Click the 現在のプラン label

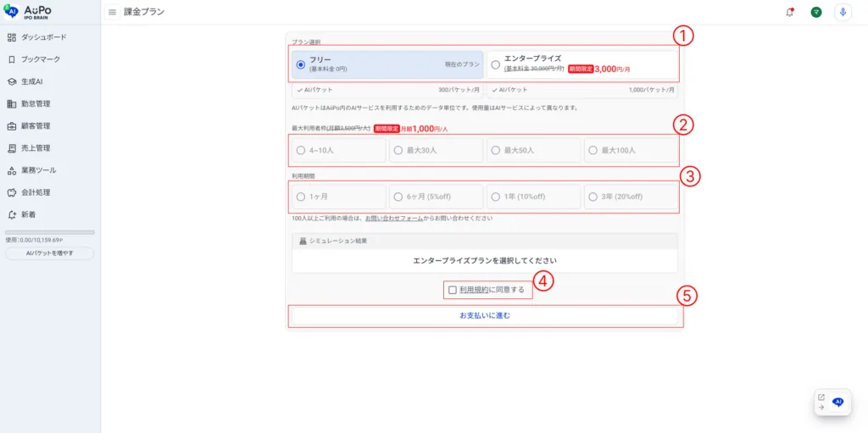462,64
